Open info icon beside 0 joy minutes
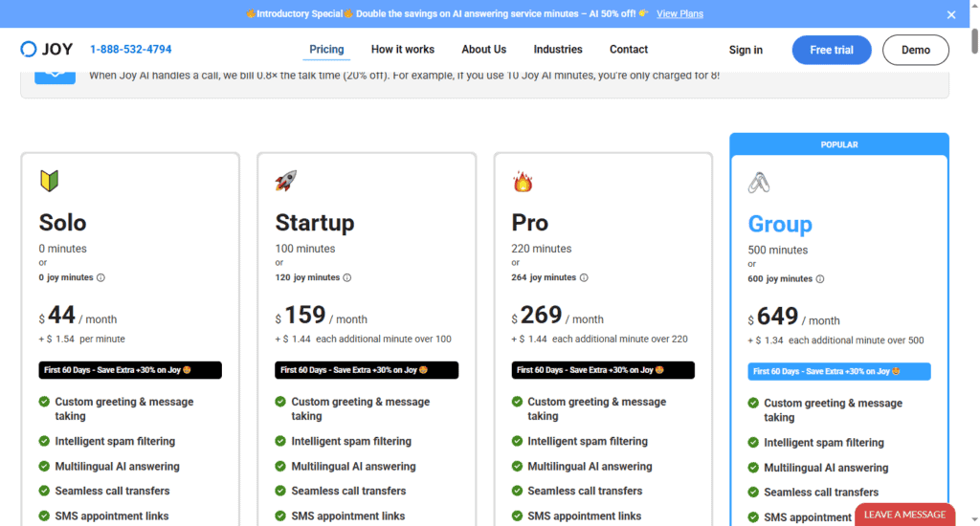The image size is (980, 526). point(100,278)
